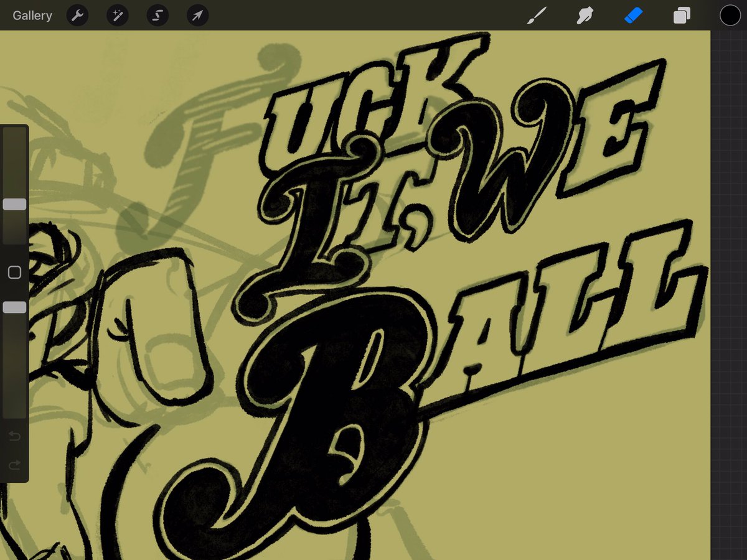Undo the last stroke with sidebar arrow
Viewport: 747px width, 560px height.
[x=14, y=436]
